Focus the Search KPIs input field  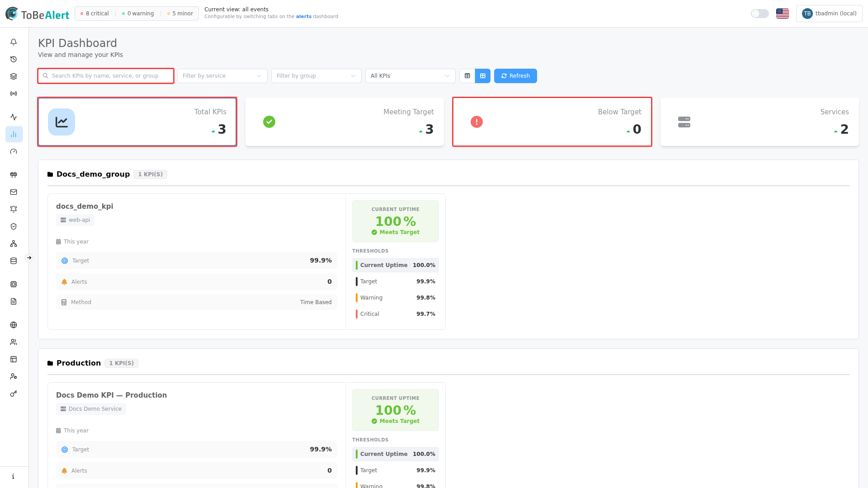(106, 76)
